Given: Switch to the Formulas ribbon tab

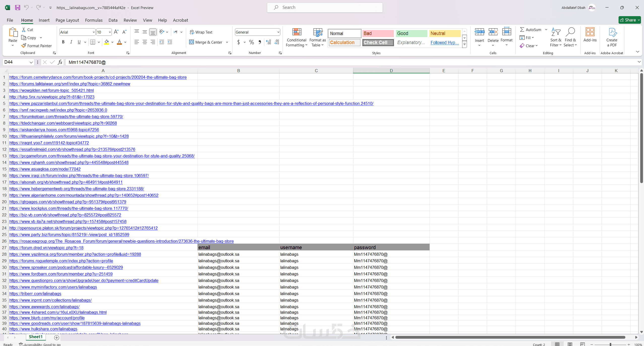Looking at the screenshot, I should [94, 20].
